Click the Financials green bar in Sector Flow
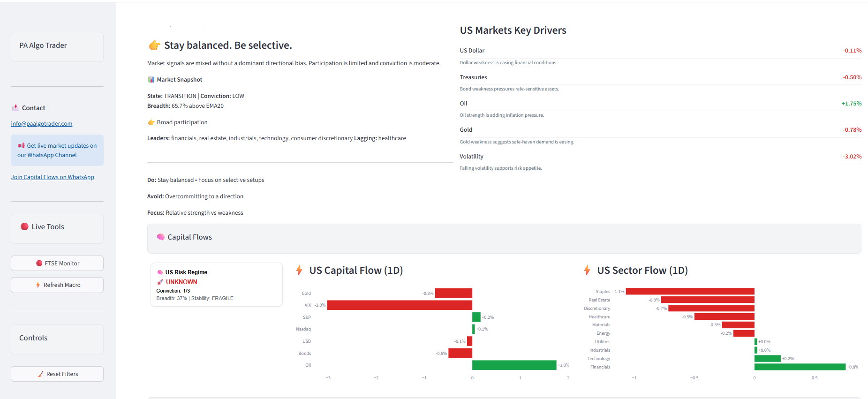868x399 pixels. tap(800, 367)
